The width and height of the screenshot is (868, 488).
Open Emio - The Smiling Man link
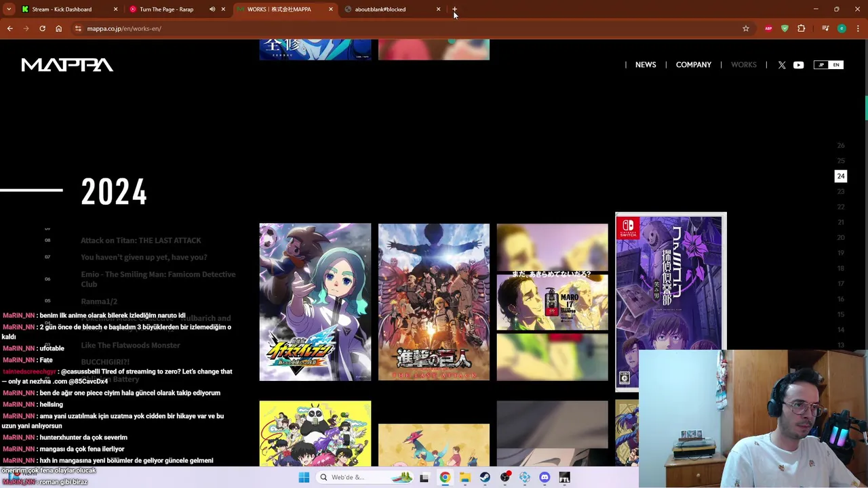tap(158, 279)
